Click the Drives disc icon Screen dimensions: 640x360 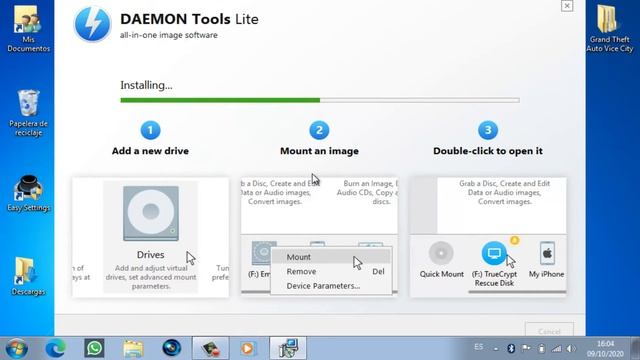click(151, 213)
